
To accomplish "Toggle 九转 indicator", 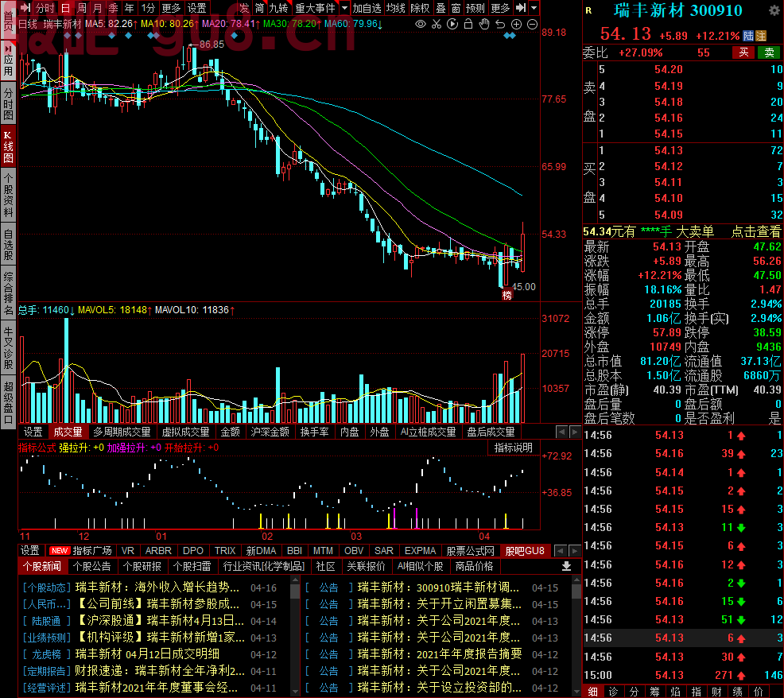I will [x=278, y=7].
